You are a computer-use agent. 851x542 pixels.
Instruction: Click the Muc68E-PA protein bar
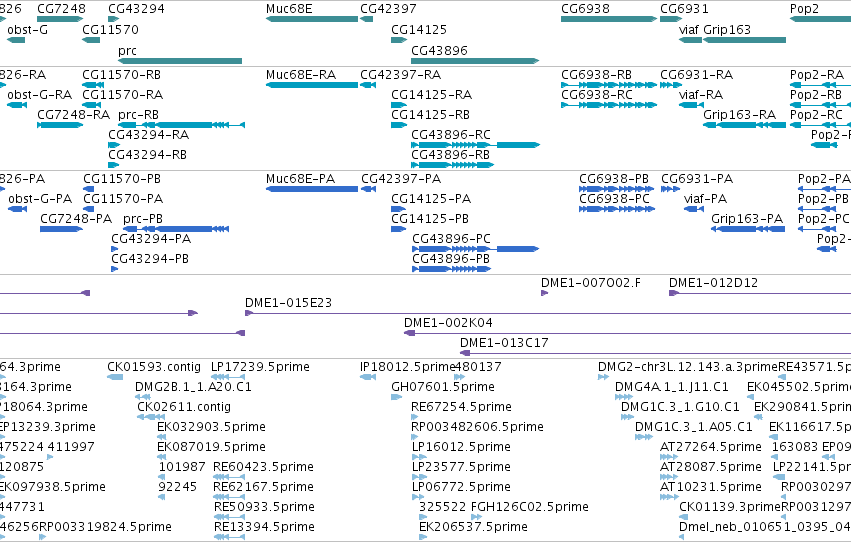[312, 189]
